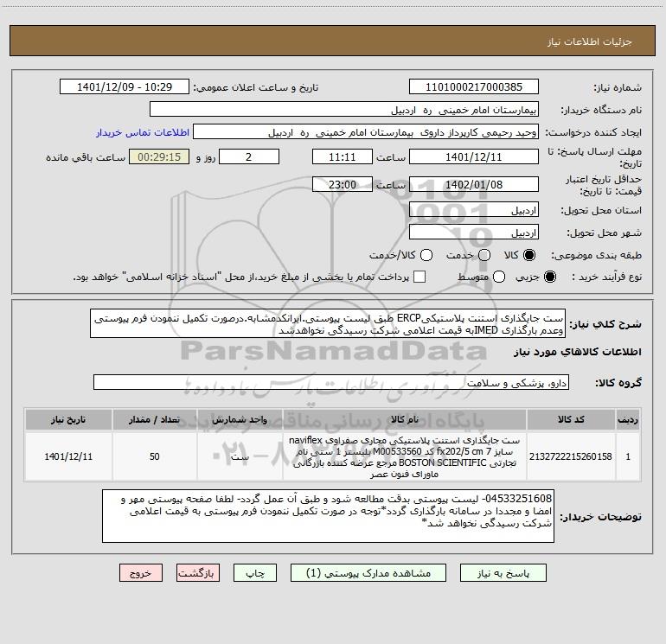Viewport: 666px width, 644px height.
Task: Click buyer explanations text box
Action: (x=328, y=515)
